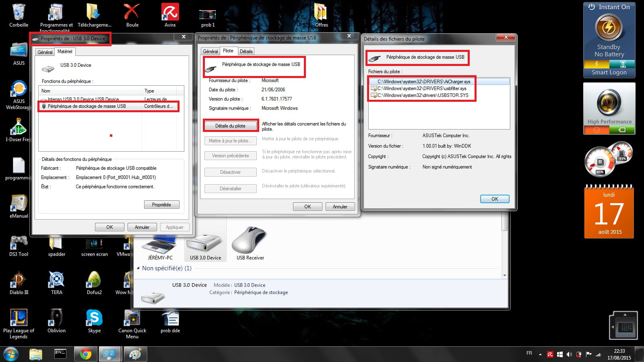Open the eManual shortcut
The image size is (644, 362).
(x=19, y=206)
